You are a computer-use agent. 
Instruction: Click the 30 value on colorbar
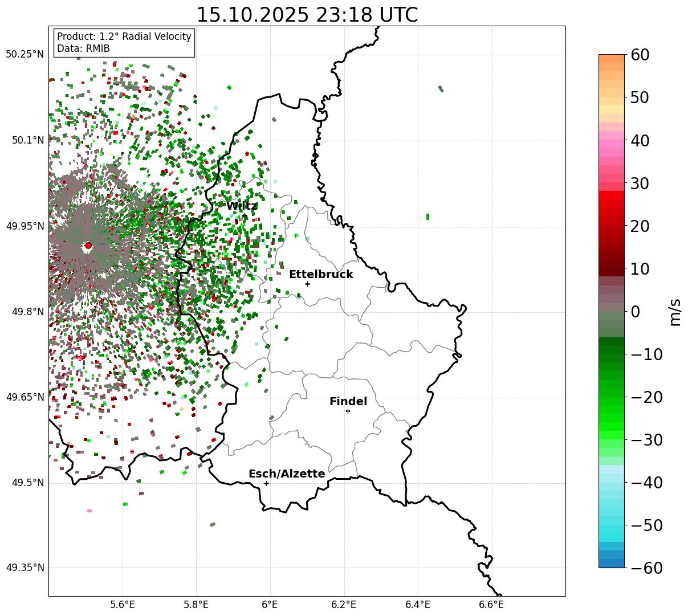pos(641,183)
